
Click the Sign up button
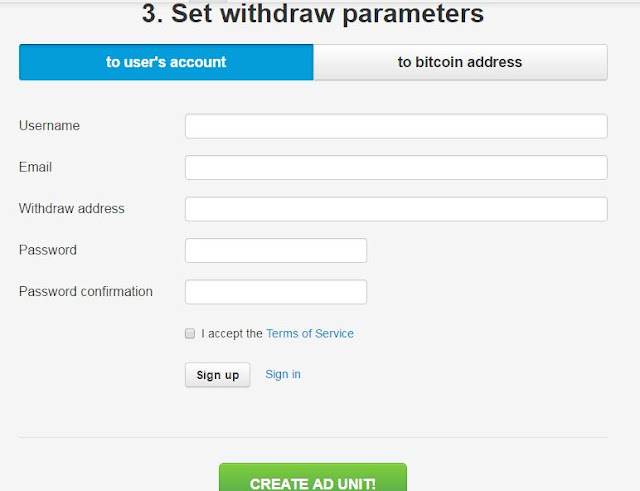click(x=218, y=375)
